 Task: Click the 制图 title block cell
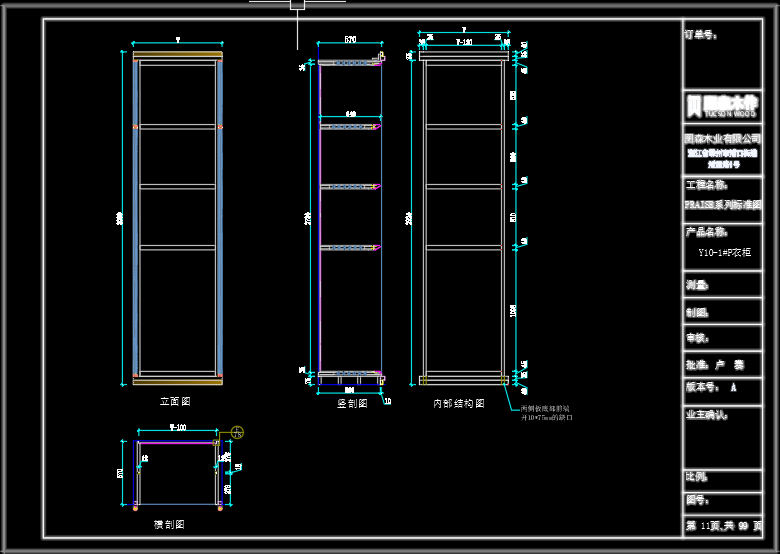722,312
